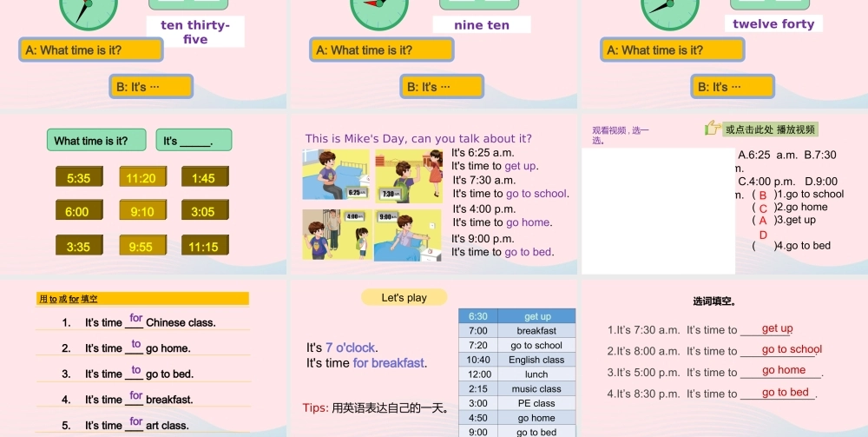Select the 9:10 time tile
This screenshot has width=868, height=437.
[x=143, y=210]
